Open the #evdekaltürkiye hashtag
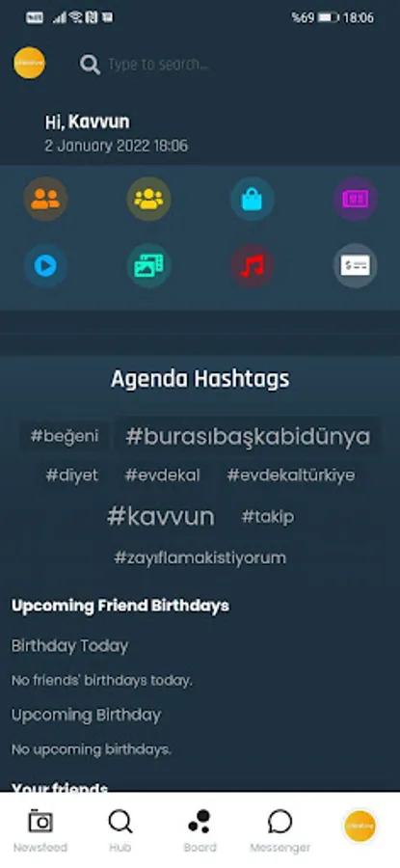Screen dimensions: 400x868 coord(291,475)
